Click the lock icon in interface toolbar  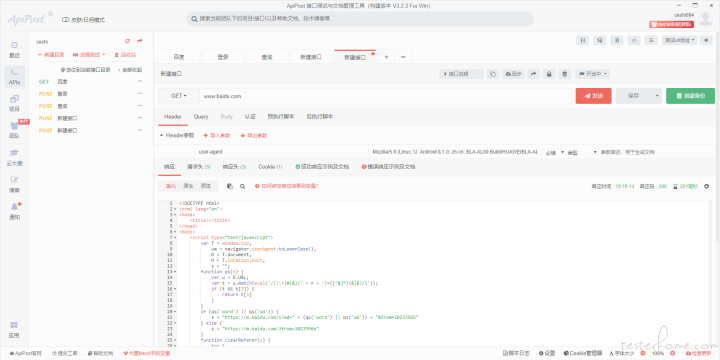click(549, 74)
